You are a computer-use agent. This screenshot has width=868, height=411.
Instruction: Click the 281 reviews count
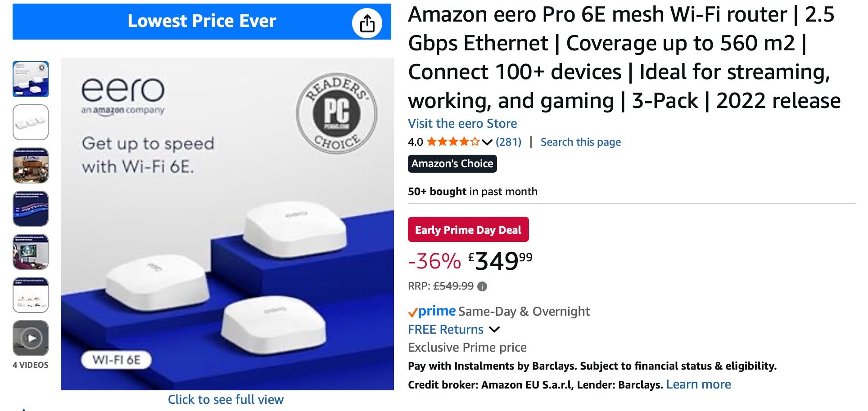(x=508, y=142)
